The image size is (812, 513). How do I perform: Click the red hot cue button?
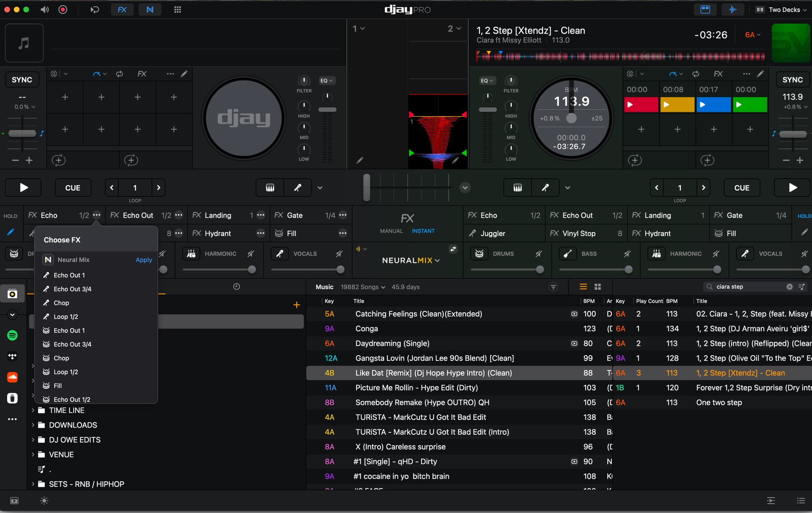pos(641,104)
